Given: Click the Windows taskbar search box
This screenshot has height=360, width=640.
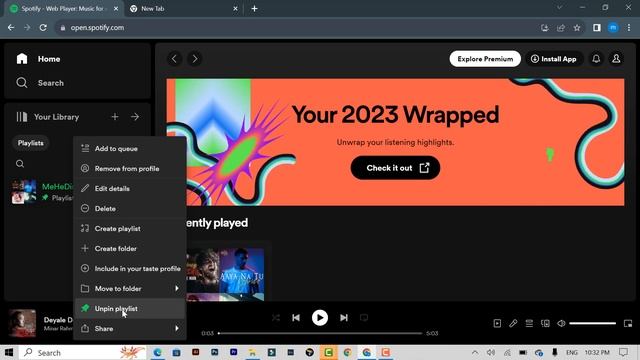Looking at the screenshot, I should [x=82, y=352].
